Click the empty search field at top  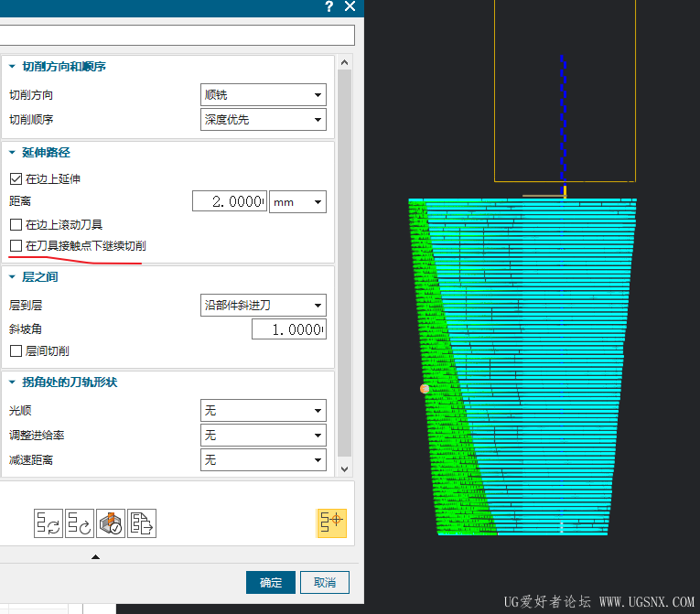pyautogui.click(x=178, y=35)
